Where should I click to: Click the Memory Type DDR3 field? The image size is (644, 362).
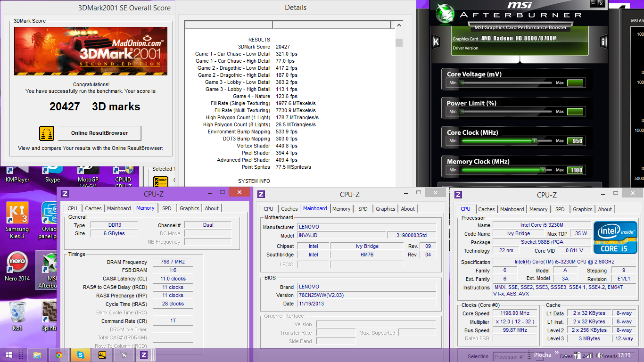114,225
